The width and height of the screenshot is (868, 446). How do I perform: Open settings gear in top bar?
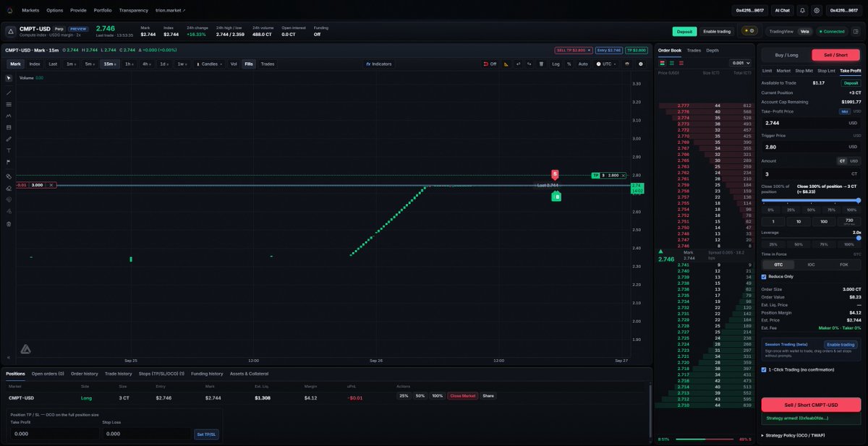point(817,10)
